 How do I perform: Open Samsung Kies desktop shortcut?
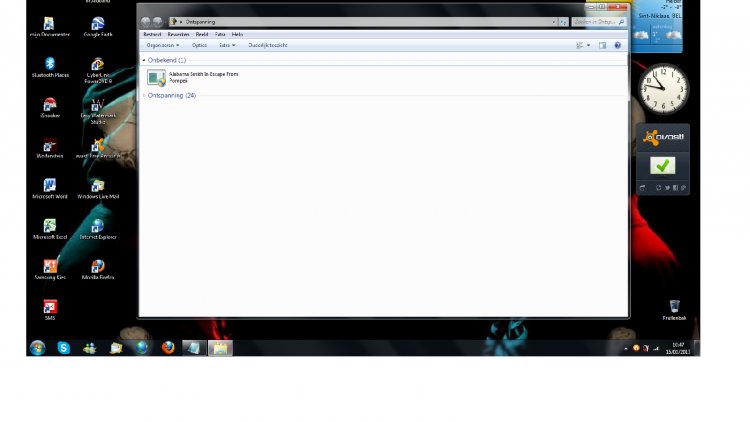click(x=50, y=269)
